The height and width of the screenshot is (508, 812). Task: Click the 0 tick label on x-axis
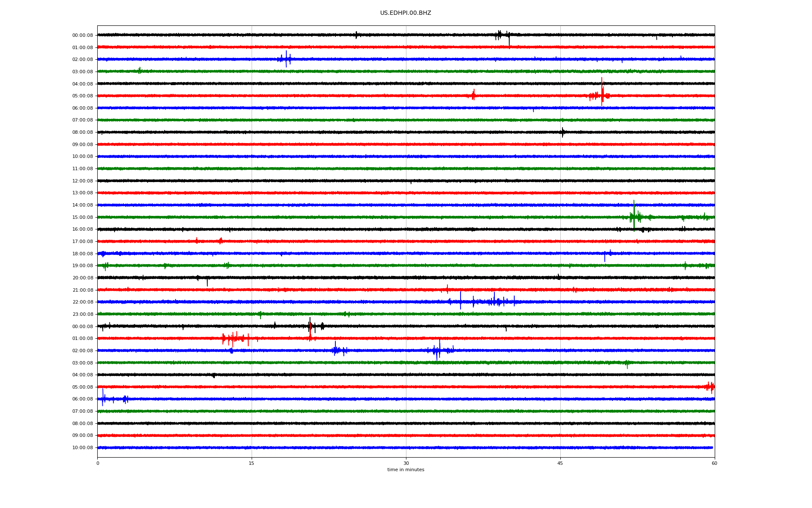point(98,463)
